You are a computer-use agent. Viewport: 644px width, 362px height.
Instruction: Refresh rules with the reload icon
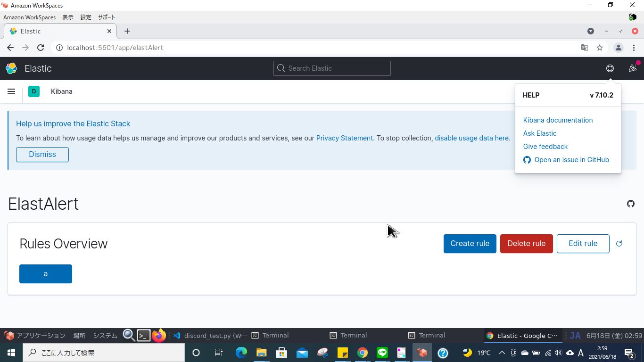[619, 244]
